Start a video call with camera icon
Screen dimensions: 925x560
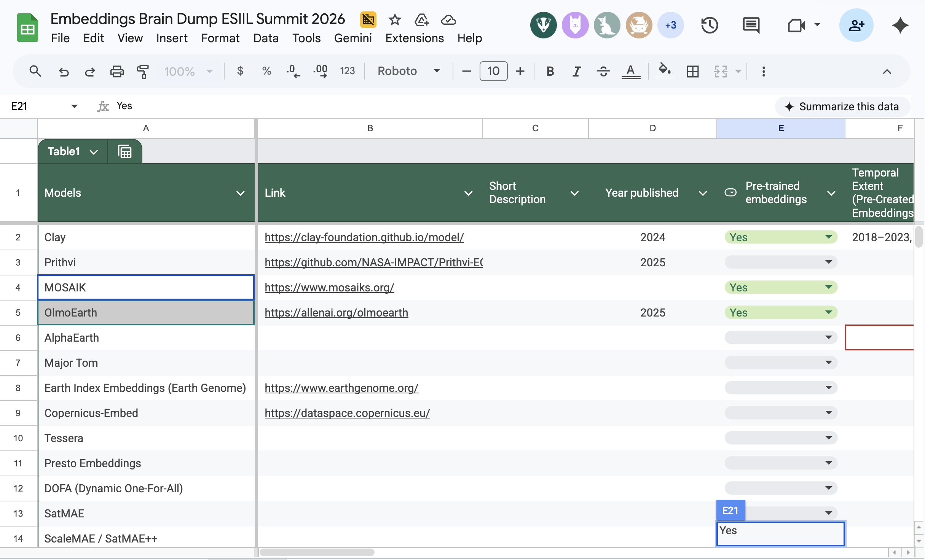click(796, 25)
